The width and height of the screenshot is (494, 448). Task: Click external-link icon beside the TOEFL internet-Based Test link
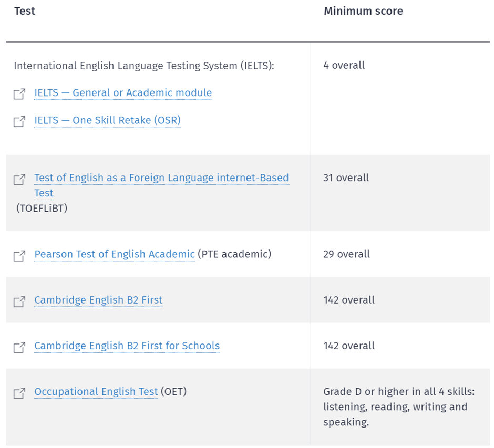click(19, 179)
